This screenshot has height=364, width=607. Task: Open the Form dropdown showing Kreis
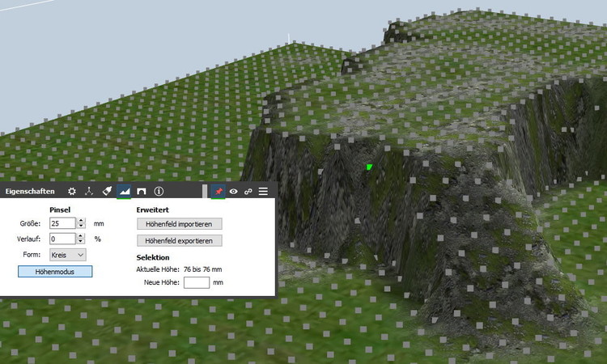68,255
